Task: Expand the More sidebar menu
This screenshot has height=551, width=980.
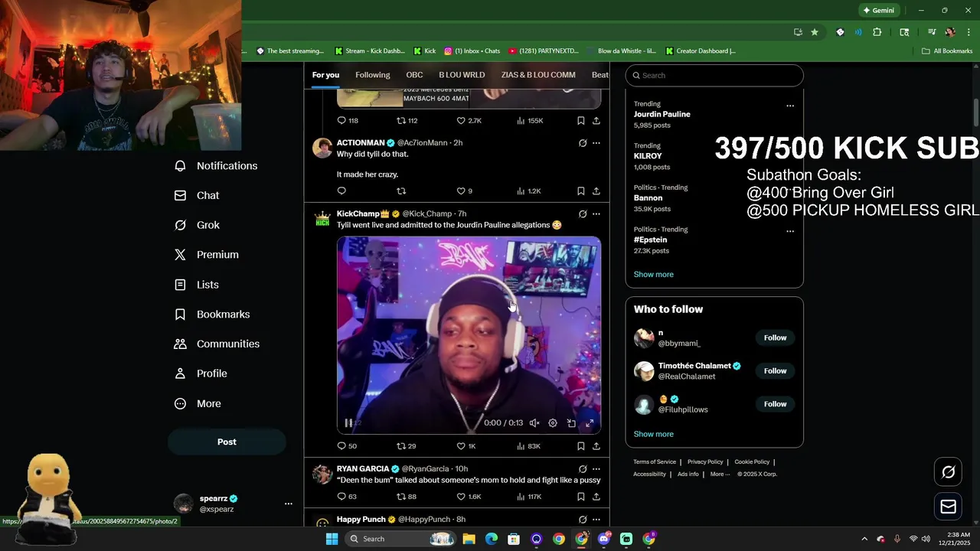Action: (x=198, y=403)
